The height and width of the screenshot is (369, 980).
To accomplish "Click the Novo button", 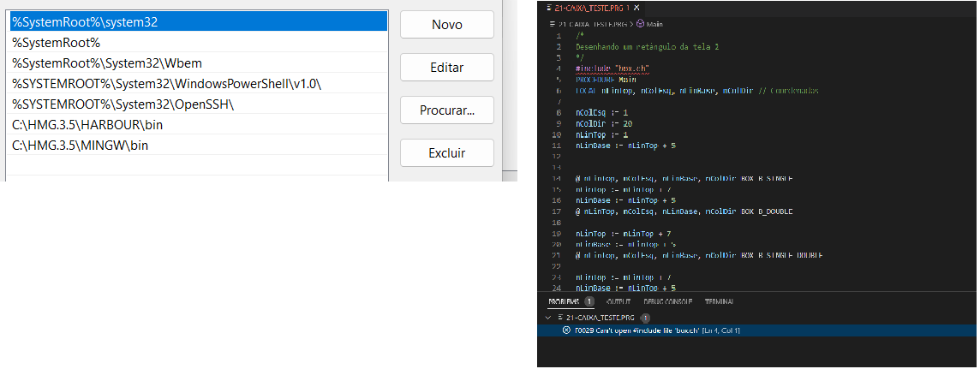I will [446, 25].
